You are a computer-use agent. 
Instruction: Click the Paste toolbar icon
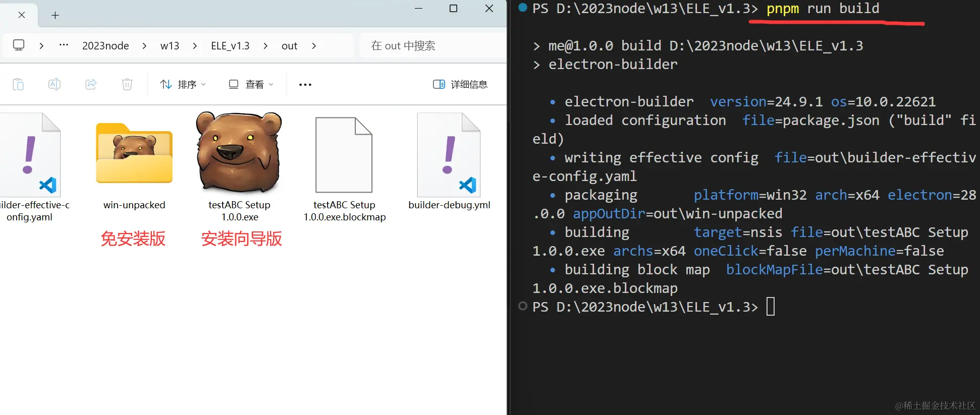click(x=18, y=84)
